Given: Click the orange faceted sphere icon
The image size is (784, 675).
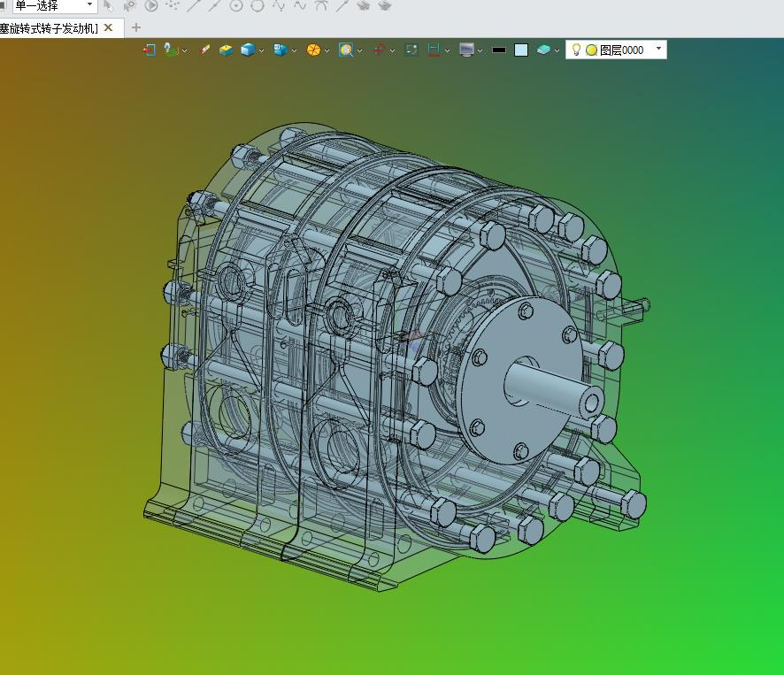Looking at the screenshot, I should pos(313,50).
